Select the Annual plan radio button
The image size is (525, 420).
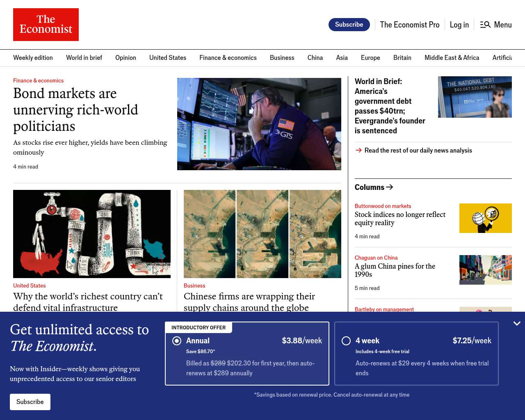pyautogui.click(x=177, y=341)
